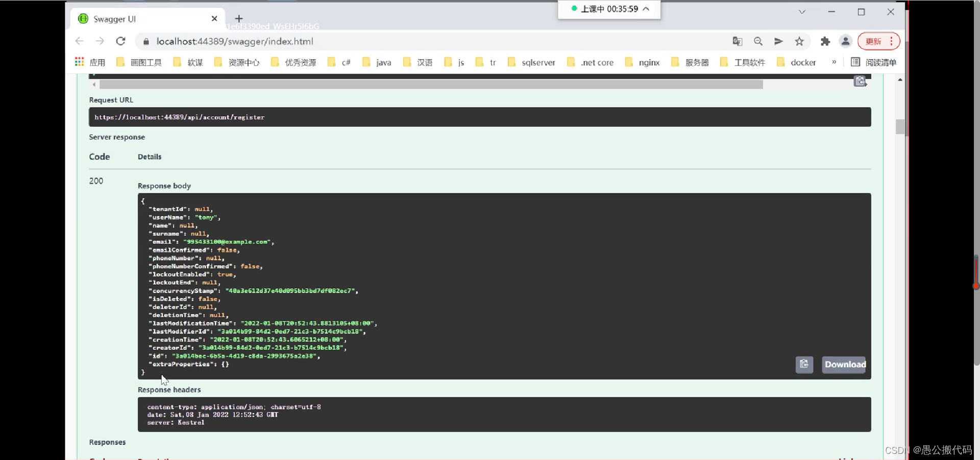Screen dimensions: 980x460
Task: Click the lock icon in address bar
Action: point(146,41)
